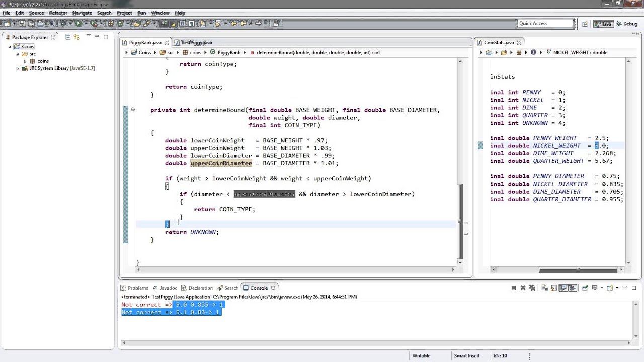Select the src folder in Package Explorer
The image size is (644, 362).
(x=32, y=54)
